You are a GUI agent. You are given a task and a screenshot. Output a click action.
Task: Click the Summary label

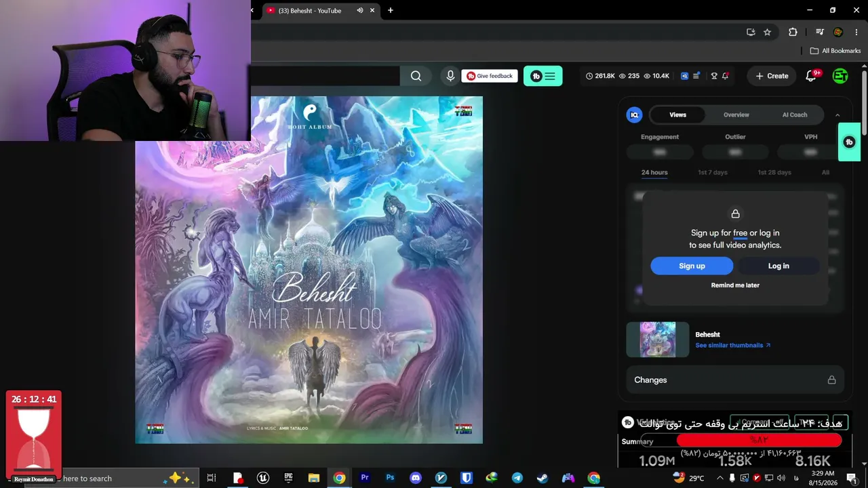pos(637,441)
